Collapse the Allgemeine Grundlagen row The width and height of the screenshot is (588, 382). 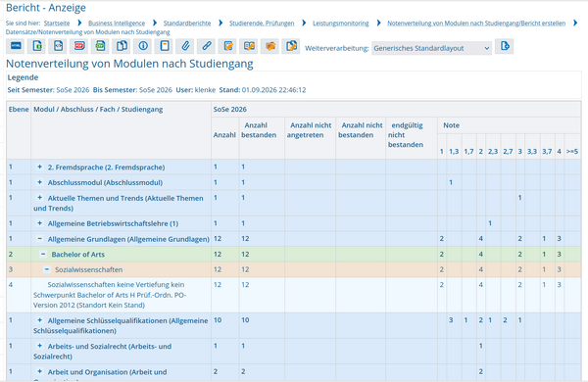click(x=40, y=239)
